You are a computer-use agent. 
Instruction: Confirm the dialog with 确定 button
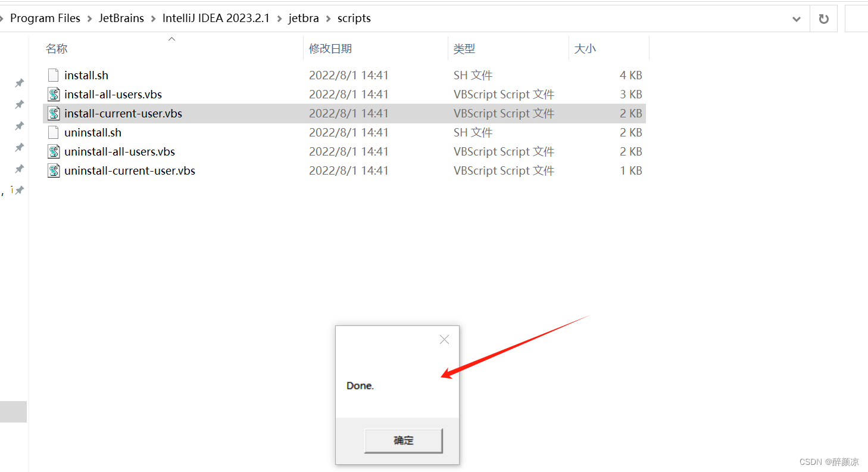[x=404, y=440]
